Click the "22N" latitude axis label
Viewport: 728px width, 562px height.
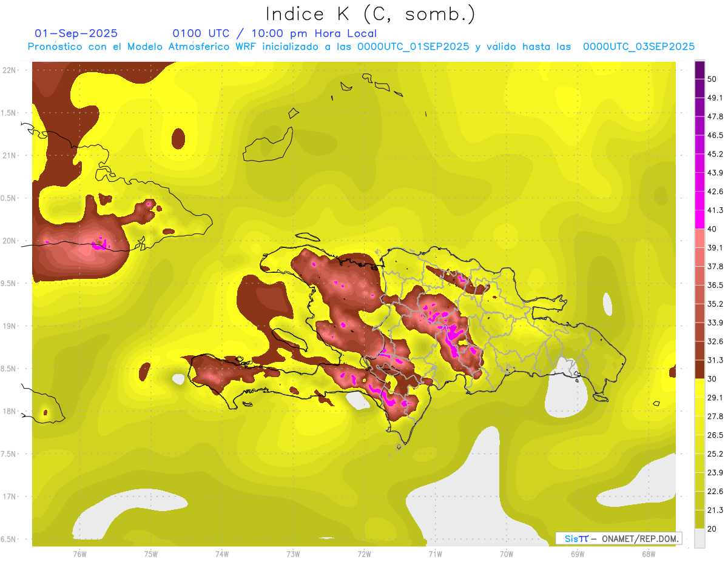click(x=10, y=70)
